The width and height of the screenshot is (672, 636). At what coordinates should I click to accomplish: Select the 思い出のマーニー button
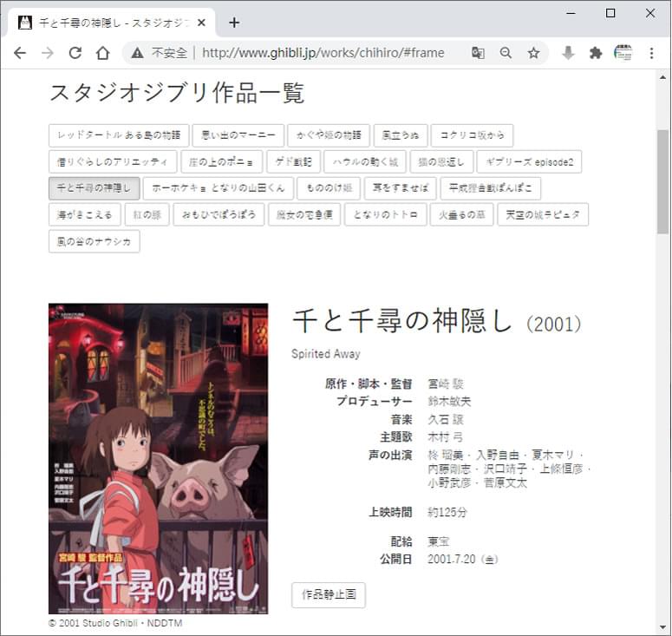(238, 135)
